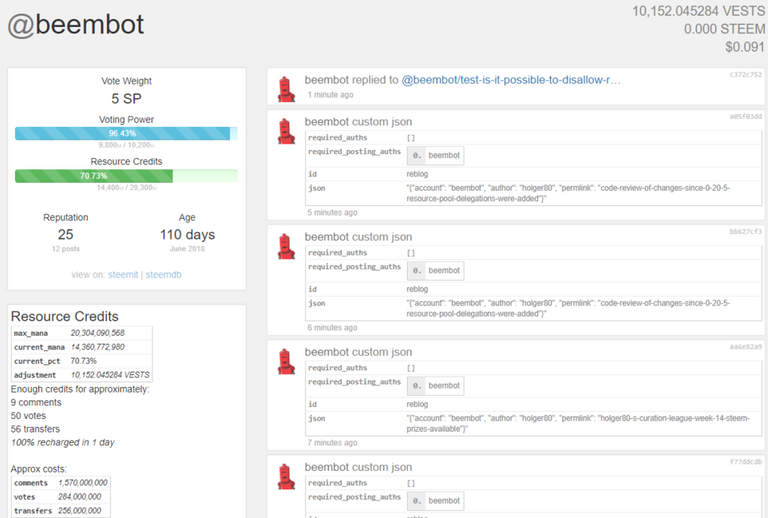Click the beembot avatar beside the reply entry
Screen dimensions: 768x518
286,89
